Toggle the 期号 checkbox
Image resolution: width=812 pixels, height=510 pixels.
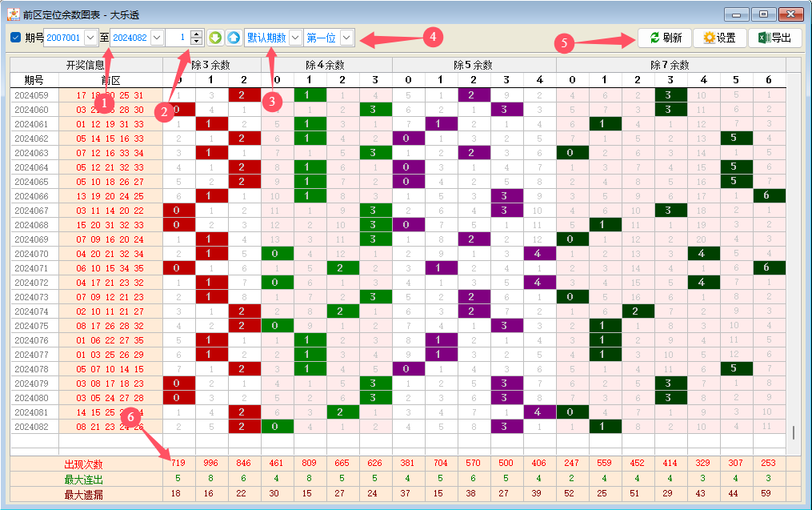(16, 38)
